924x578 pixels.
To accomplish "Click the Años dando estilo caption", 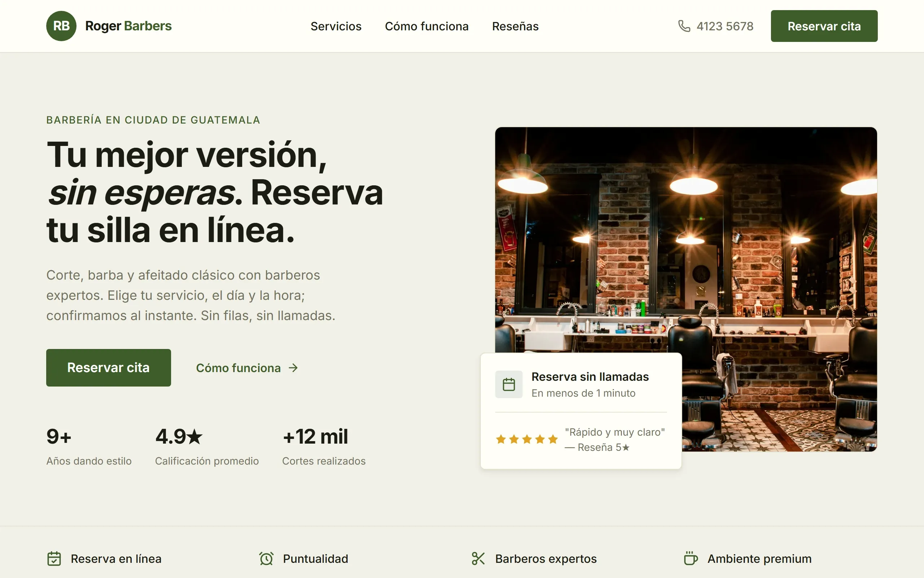I will (89, 461).
